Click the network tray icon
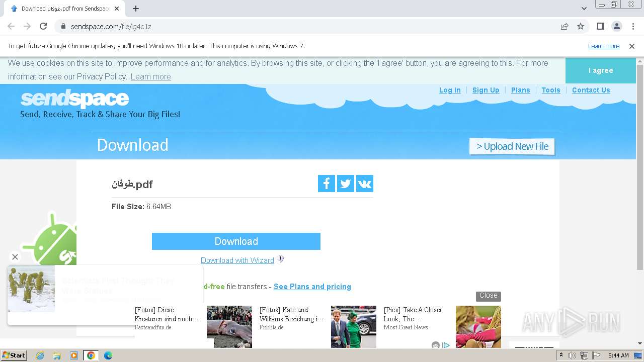This screenshot has height=362, width=644. [x=584, y=355]
